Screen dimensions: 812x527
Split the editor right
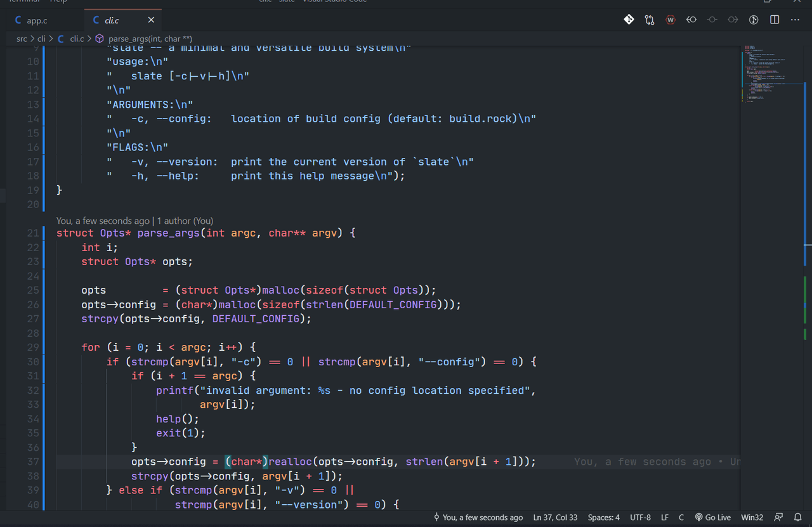pos(775,20)
